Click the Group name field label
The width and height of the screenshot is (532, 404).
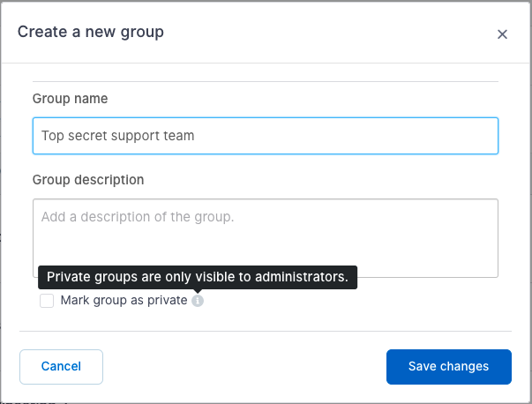tap(70, 99)
